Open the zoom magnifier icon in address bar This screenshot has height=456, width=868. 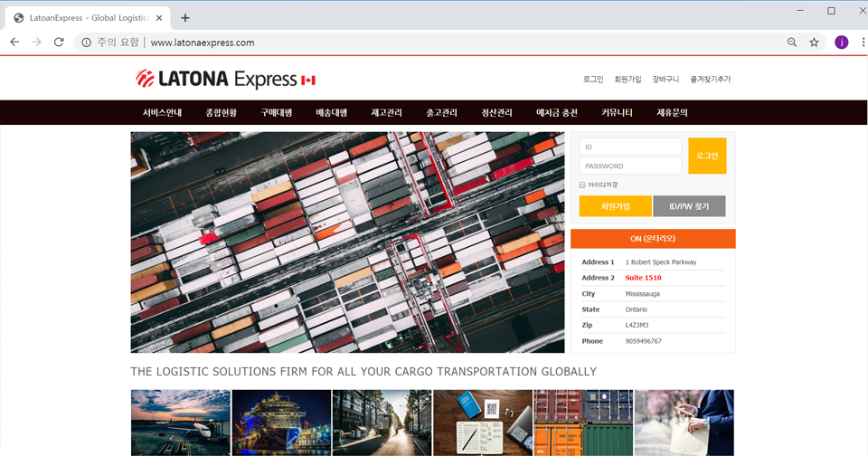pyautogui.click(x=792, y=43)
